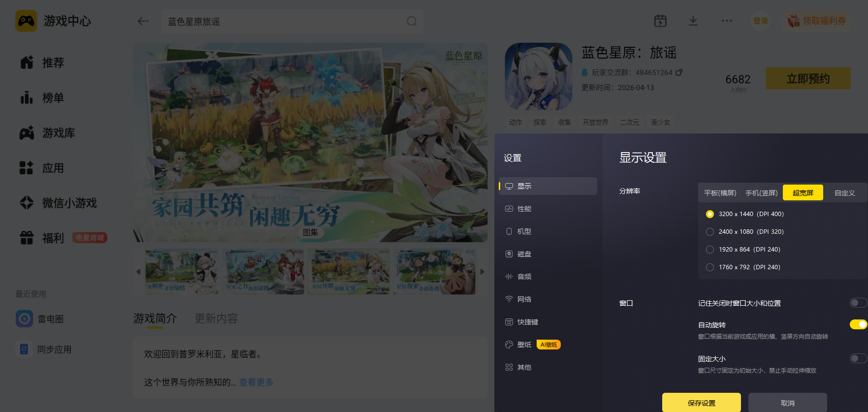This screenshot has height=412, width=868.
Task: Select 磁盘 settings category
Action: point(547,254)
